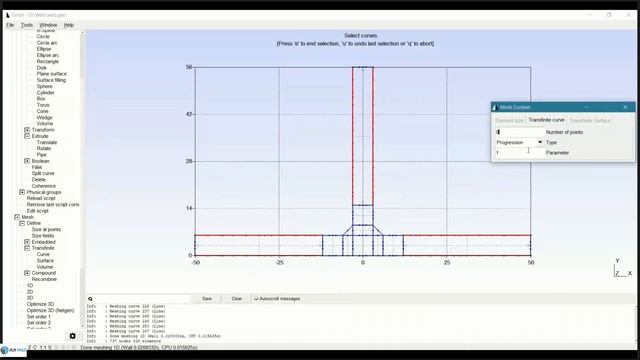Screen dimensions: 640x360
Task: Open the File menu
Action: [x=10, y=25]
